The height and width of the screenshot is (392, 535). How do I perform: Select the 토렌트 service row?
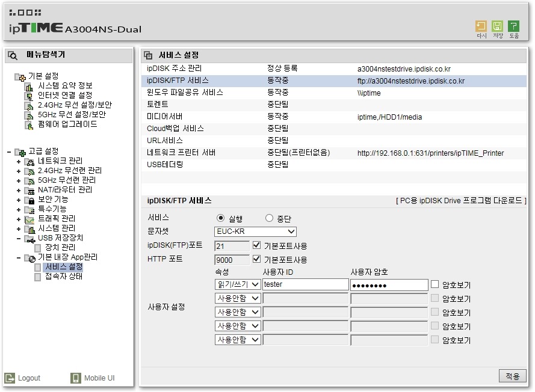(x=333, y=105)
